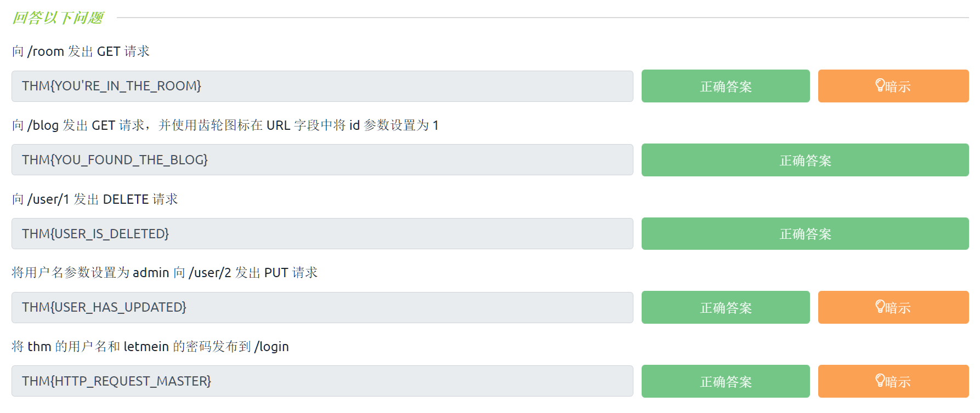
Task: Click the word 'letmein' in the last question
Action: click(146, 347)
